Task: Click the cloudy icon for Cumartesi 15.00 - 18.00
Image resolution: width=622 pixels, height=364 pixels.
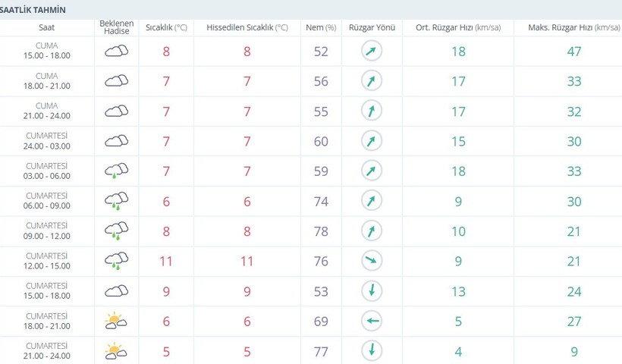Action: pyautogui.click(x=117, y=291)
